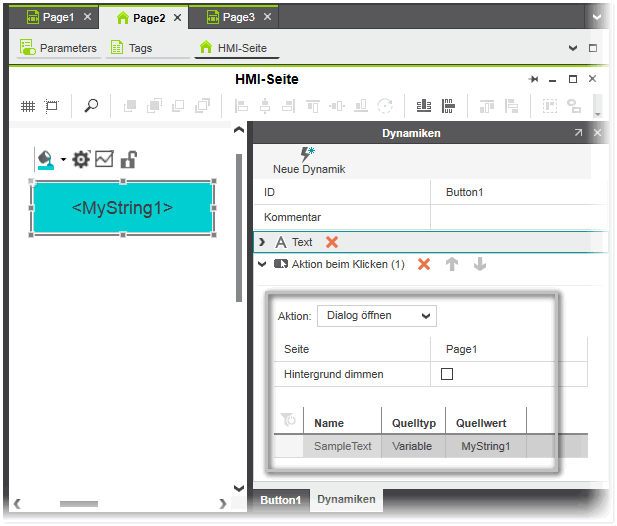This screenshot has height=526, width=617.
Task: Click the filter icon in table header
Action: coord(288,420)
